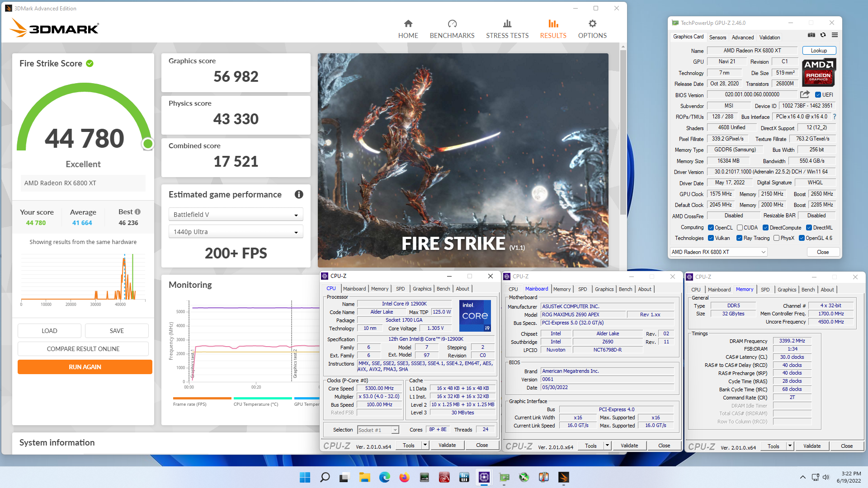
Task: Open 3DMark OPTIONS gear
Action: point(592,23)
